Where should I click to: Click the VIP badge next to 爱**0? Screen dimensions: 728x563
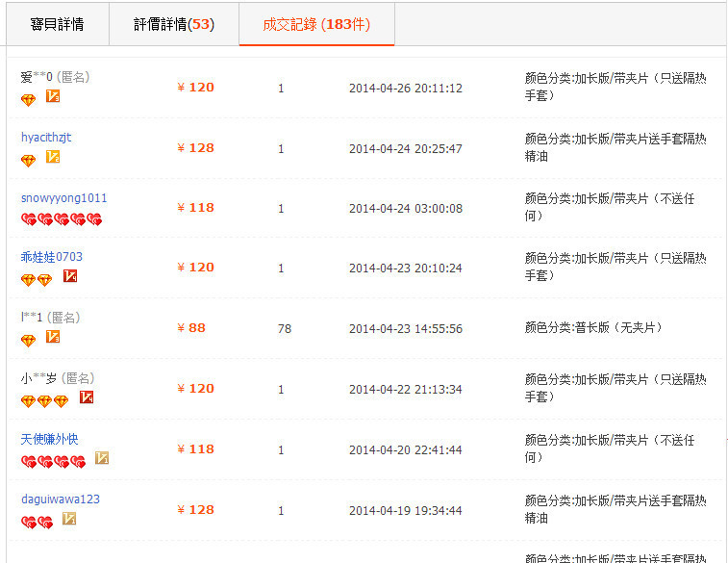point(53,96)
